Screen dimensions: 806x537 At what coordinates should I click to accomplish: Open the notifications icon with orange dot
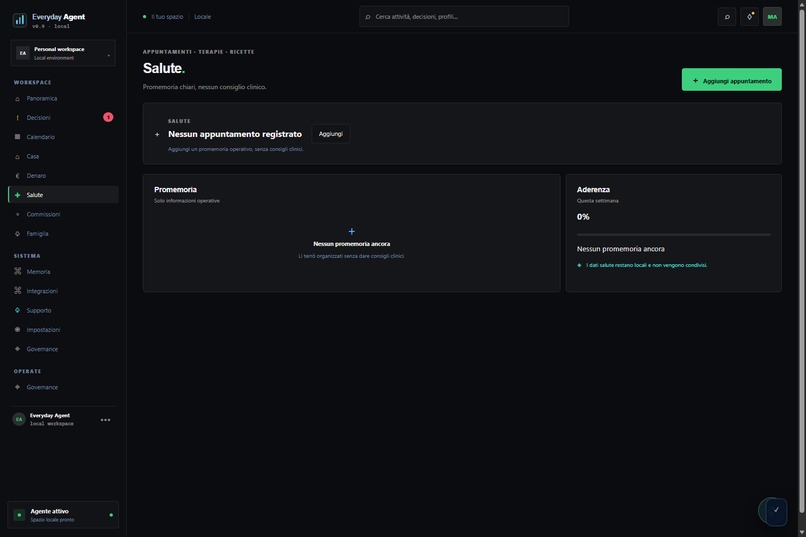pyautogui.click(x=749, y=16)
